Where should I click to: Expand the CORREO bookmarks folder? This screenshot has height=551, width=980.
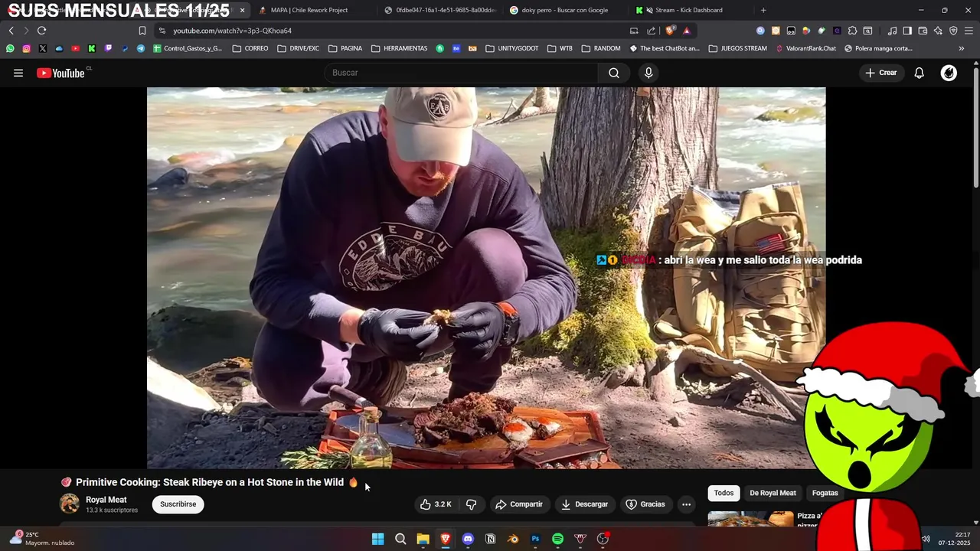coord(250,48)
